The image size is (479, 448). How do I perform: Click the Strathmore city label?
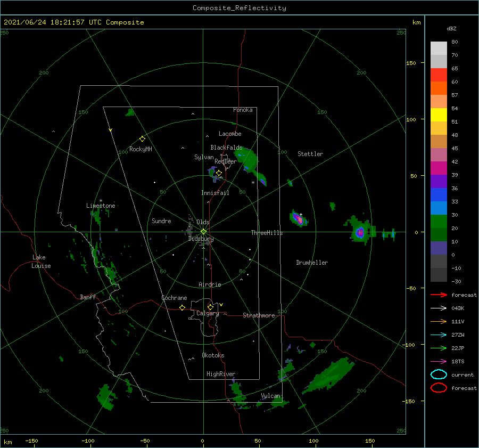tap(259, 315)
